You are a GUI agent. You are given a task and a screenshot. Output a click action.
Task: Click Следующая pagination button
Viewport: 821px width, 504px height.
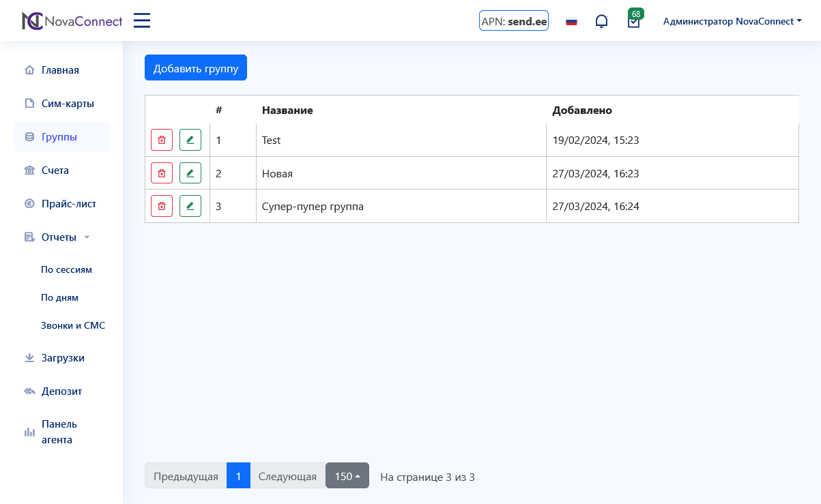(x=287, y=476)
